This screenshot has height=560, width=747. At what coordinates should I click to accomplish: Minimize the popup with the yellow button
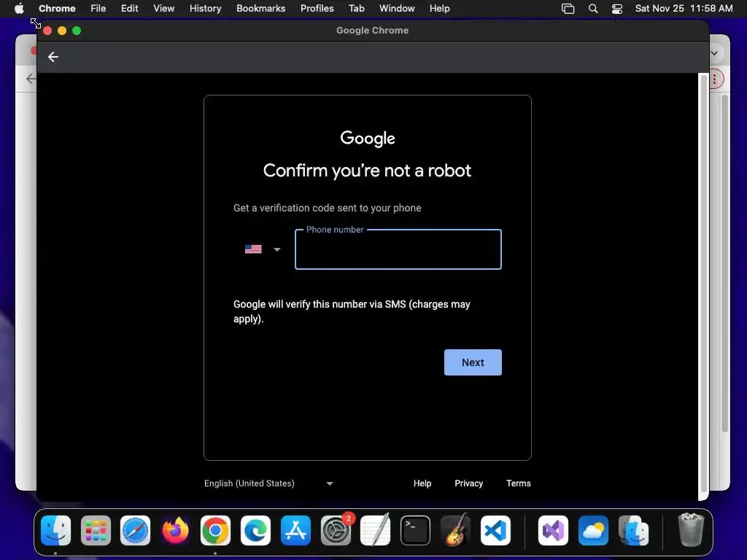coord(62,31)
